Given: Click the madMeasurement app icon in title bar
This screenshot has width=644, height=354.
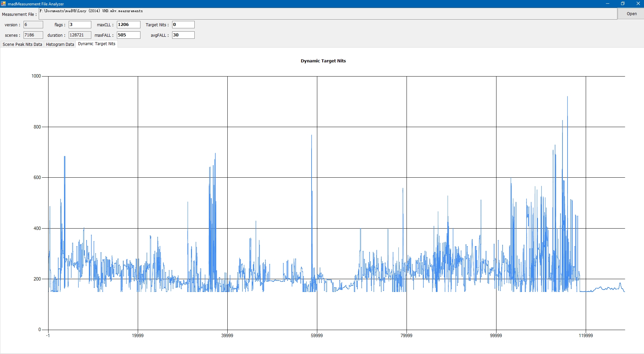Looking at the screenshot, I should [3, 4].
